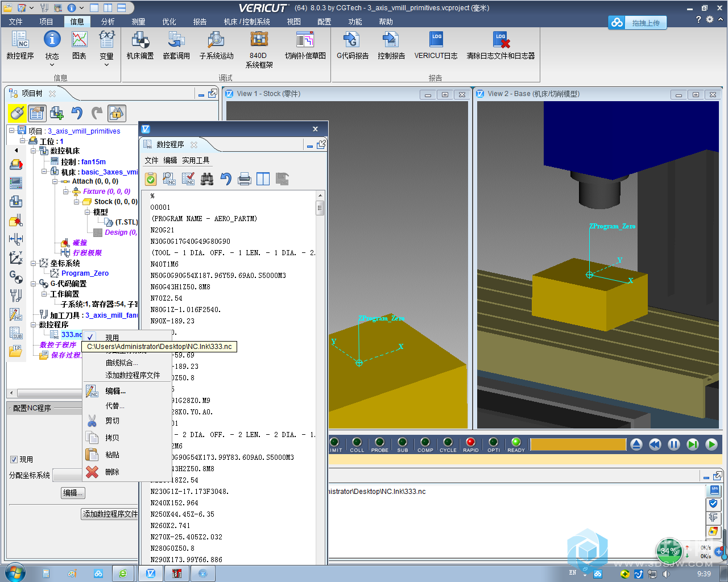Open the 文件 main menu
The width and height of the screenshot is (728, 582).
[x=16, y=22]
